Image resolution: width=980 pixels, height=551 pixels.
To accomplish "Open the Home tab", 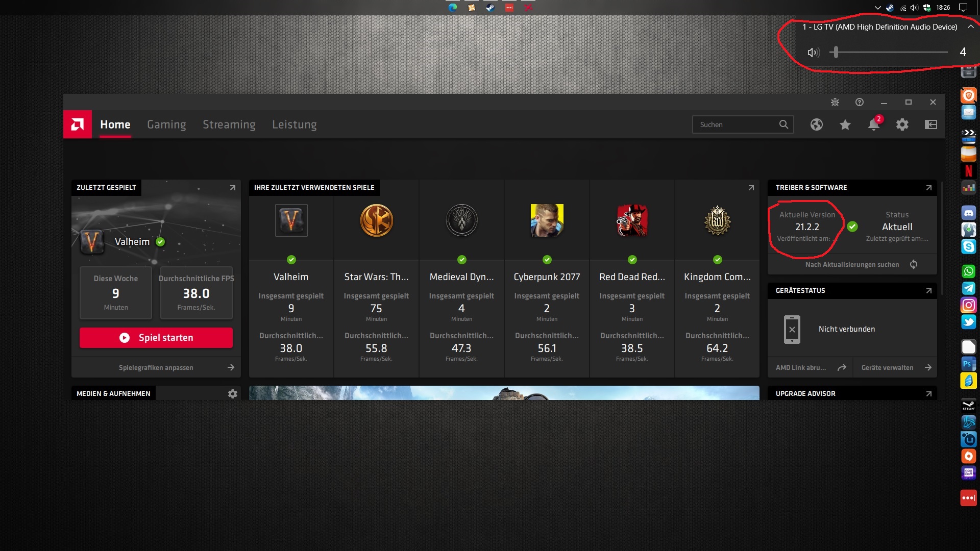I will point(115,124).
